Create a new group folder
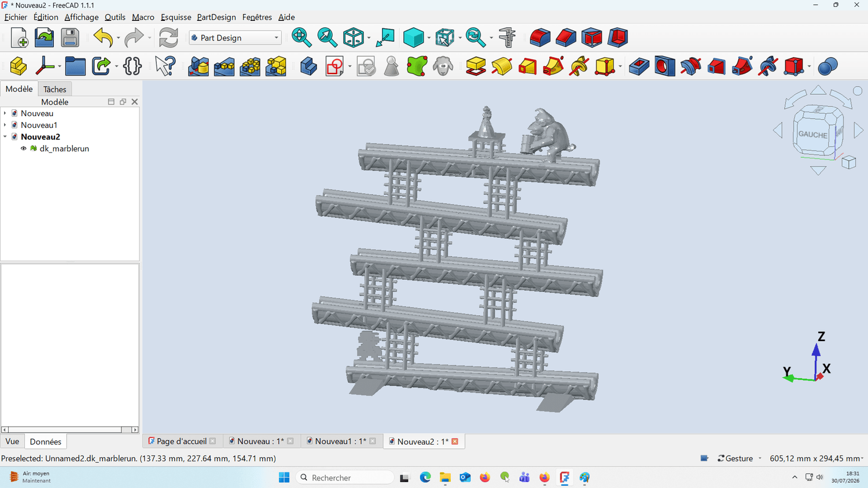 75,66
